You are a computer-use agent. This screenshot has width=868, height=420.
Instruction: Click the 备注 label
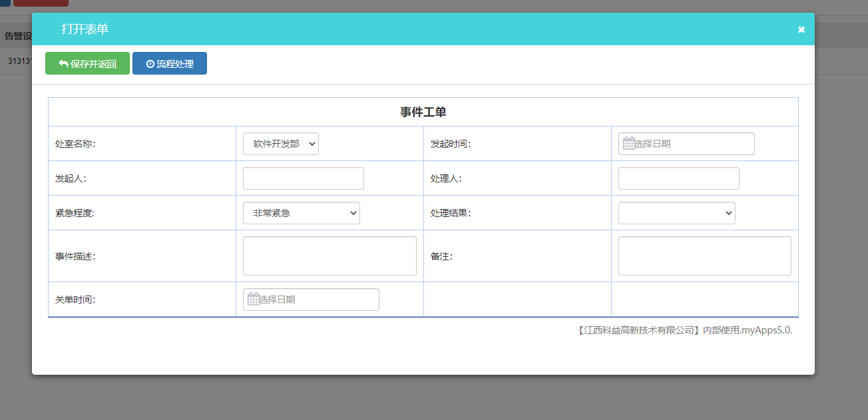pos(441,256)
